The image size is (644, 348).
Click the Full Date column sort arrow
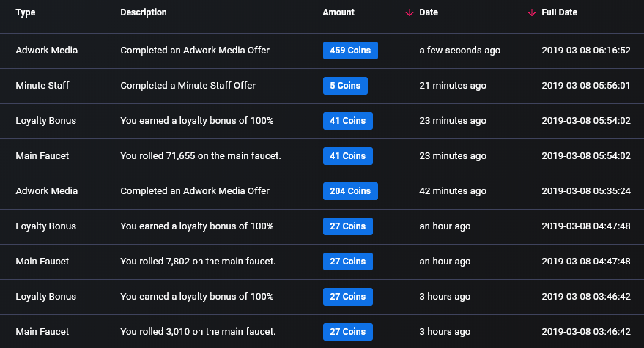click(531, 12)
